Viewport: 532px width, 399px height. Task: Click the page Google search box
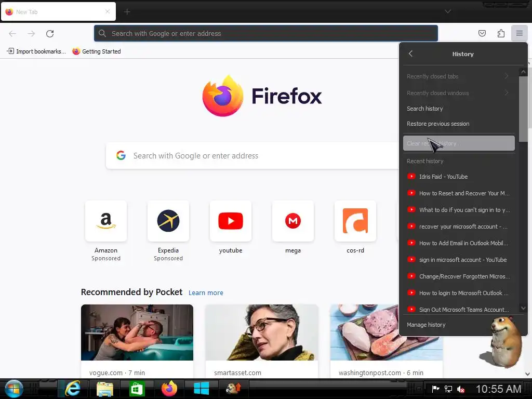click(253, 156)
